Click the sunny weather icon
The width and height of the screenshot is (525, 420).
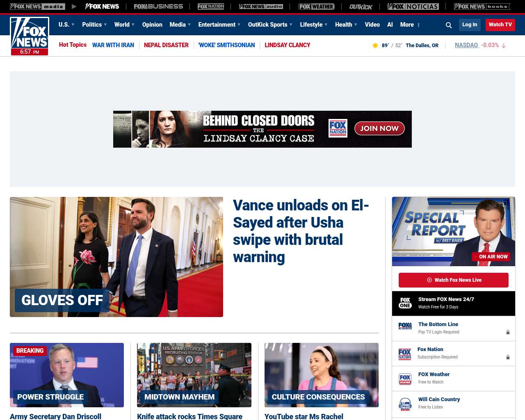pyautogui.click(x=375, y=46)
